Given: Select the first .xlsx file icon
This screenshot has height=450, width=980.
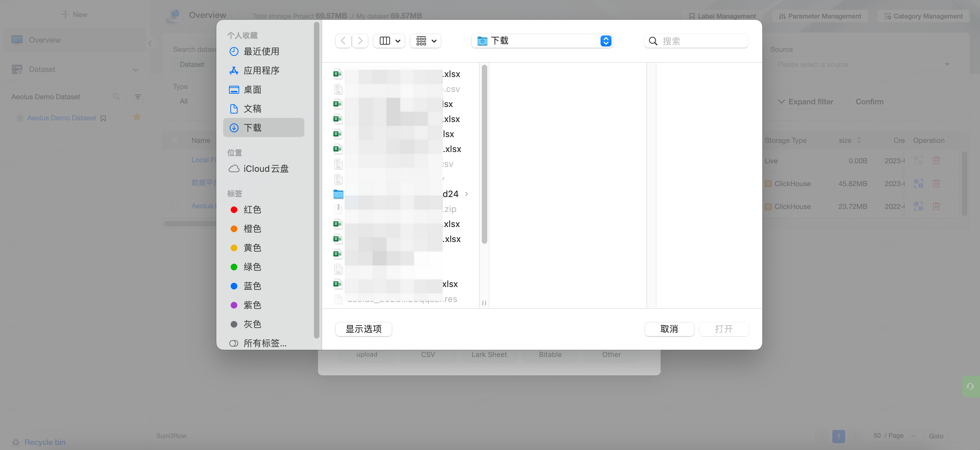Looking at the screenshot, I should click(x=338, y=74).
